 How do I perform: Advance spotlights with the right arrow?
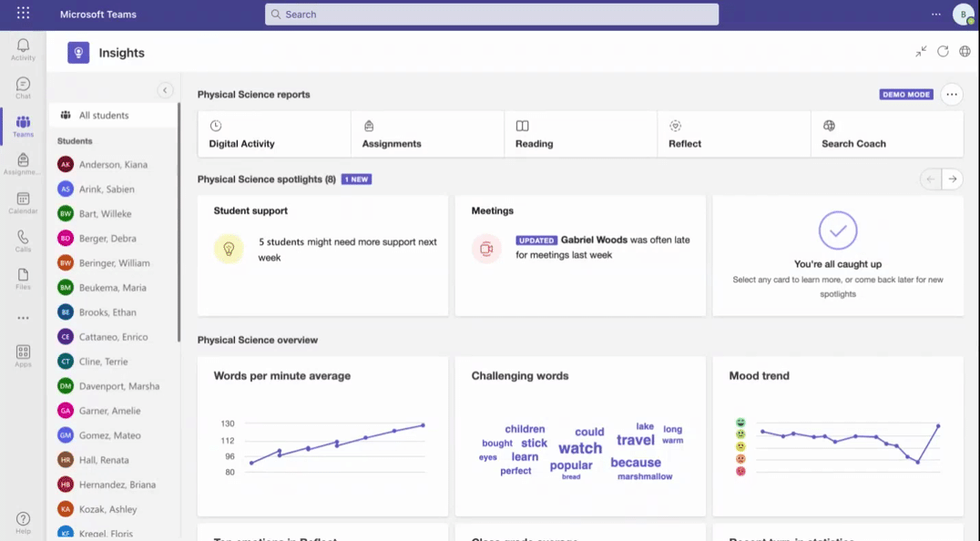[952, 179]
